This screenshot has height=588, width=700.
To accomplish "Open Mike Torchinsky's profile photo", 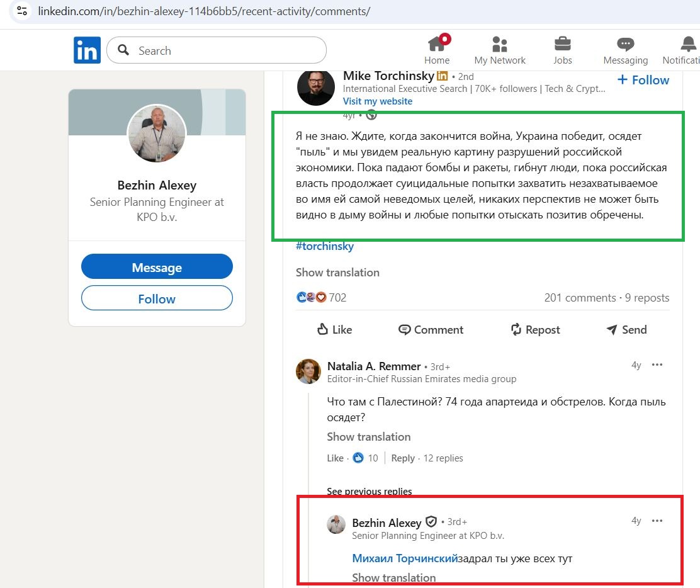I will pyautogui.click(x=315, y=87).
